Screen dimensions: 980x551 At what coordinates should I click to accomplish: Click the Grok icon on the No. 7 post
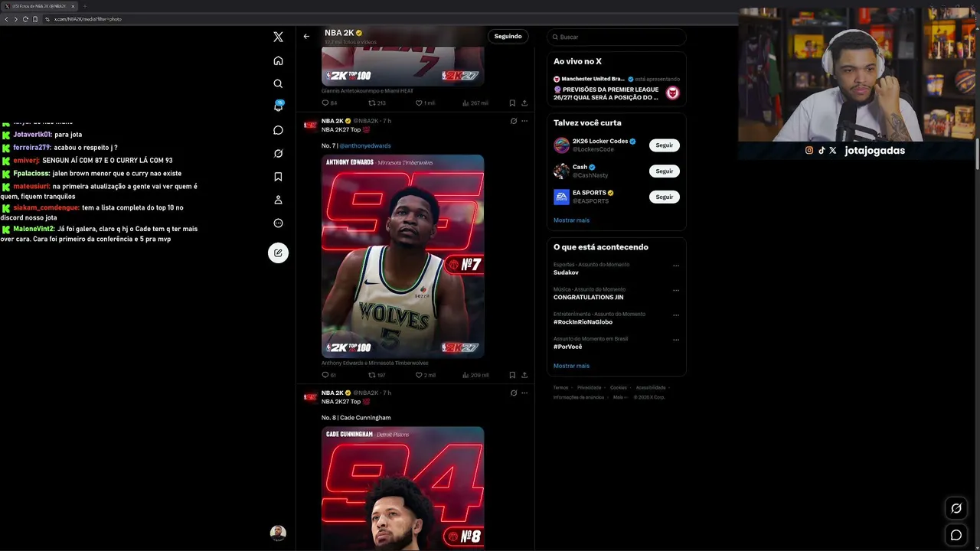(514, 121)
